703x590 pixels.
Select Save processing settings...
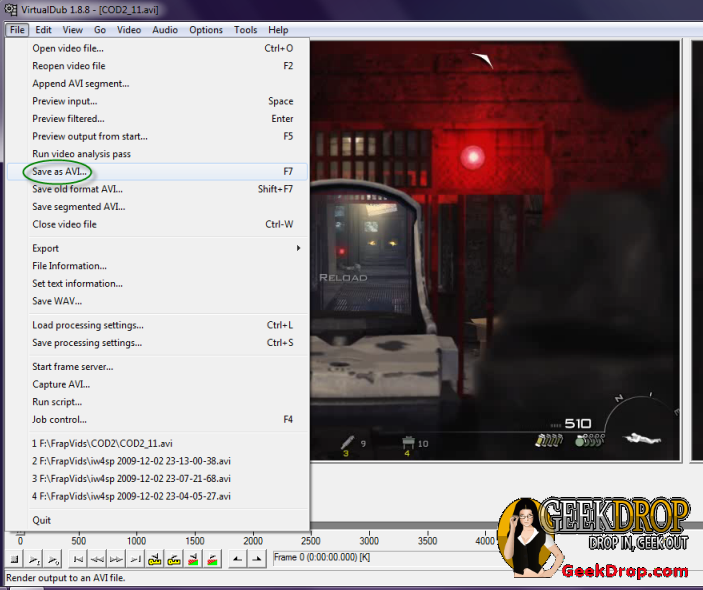click(87, 343)
